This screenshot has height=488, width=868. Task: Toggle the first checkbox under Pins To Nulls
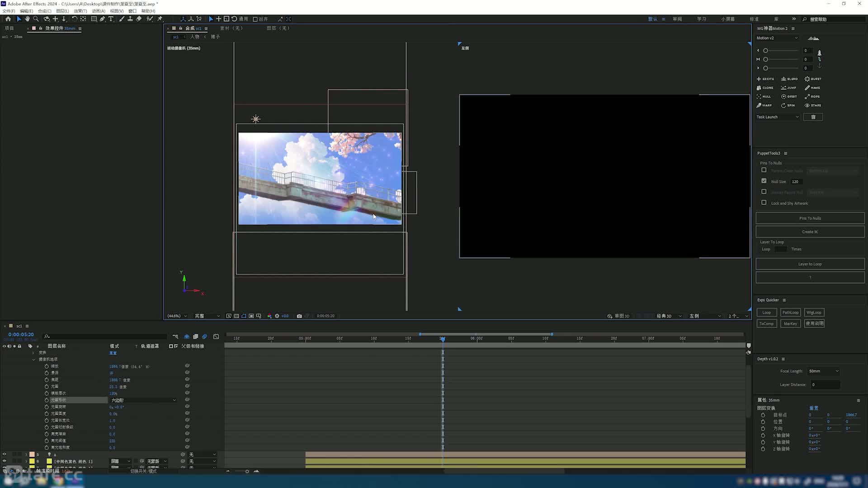tap(764, 170)
